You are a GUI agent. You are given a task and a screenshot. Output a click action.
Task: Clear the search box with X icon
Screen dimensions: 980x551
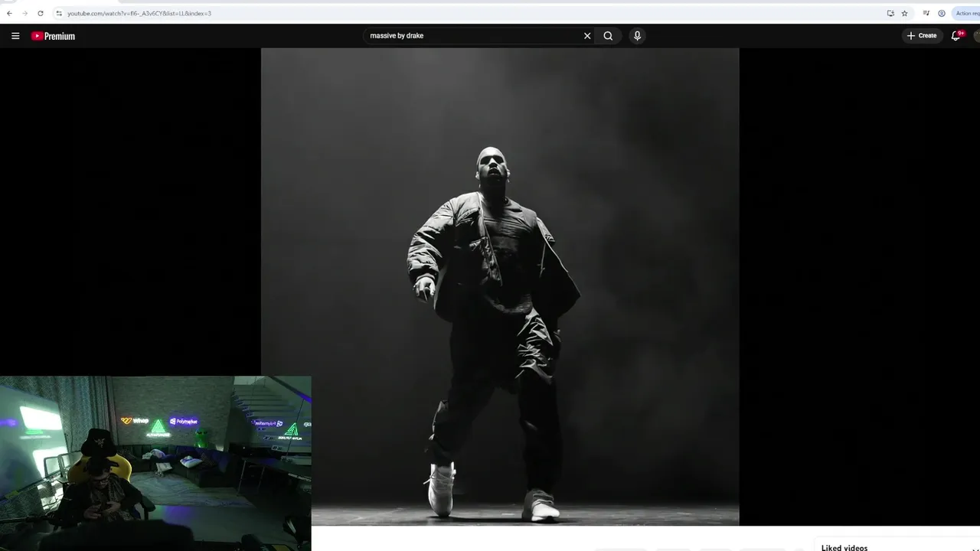[x=587, y=36]
